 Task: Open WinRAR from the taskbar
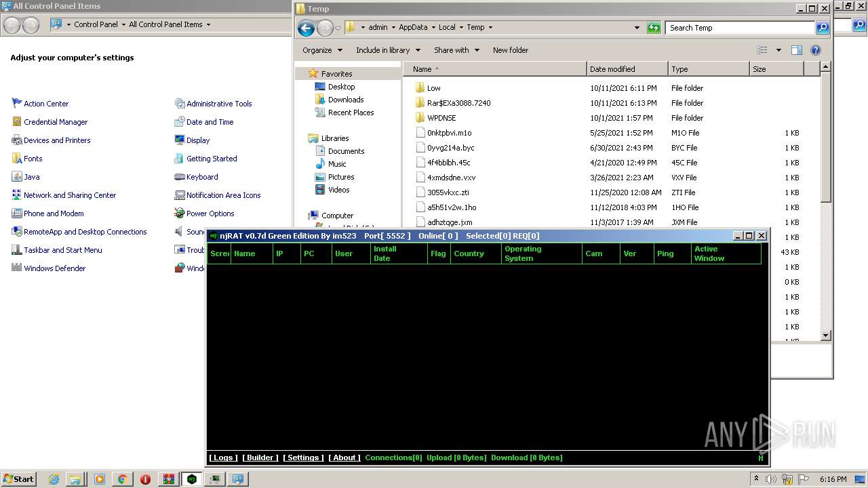pyautogui.click(x=169, y=479)
